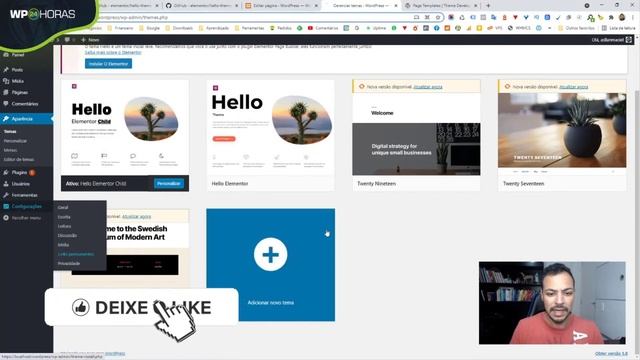Click the Novo button in admin bar
Viewport: 640px width, 360px height.
click(90, 40)
